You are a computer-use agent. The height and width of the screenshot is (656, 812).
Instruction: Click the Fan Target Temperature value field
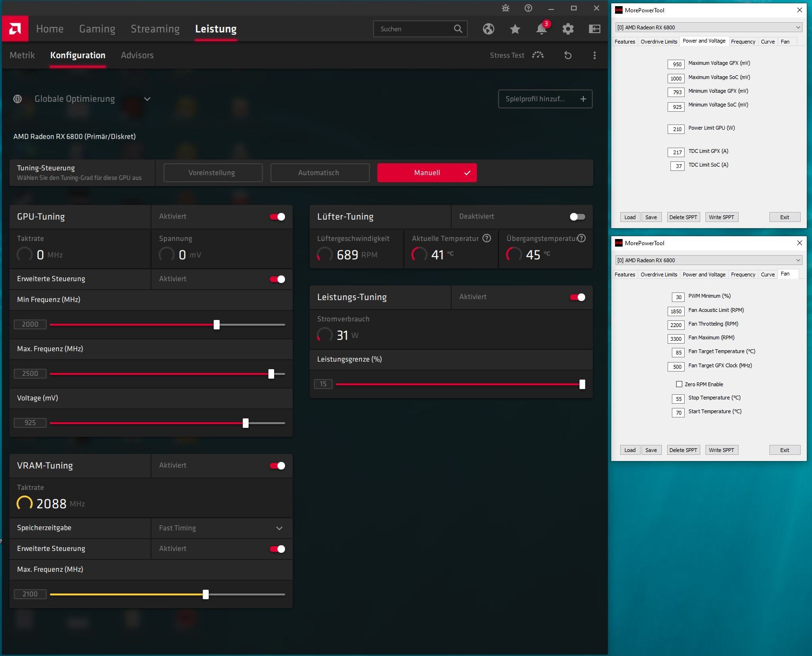(x=678, y=353)
